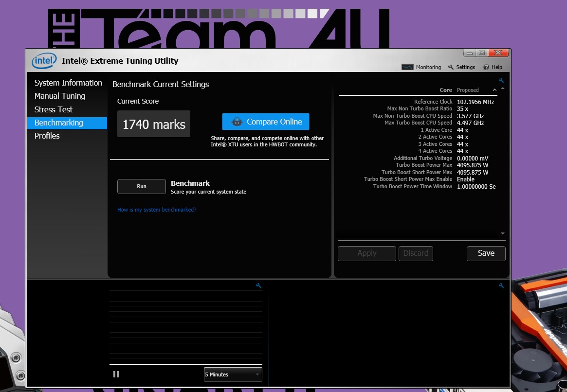Collapse the Core section chevron
The image size is (567, 392).
click(494, 90)
